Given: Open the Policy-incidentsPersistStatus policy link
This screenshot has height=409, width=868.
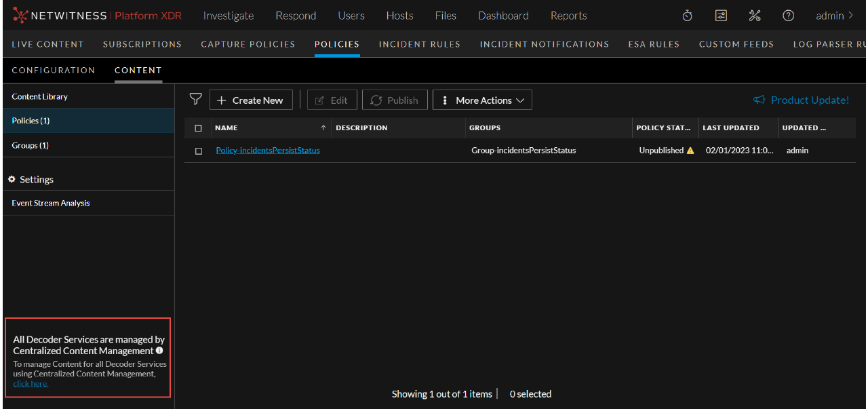Looking at the screenshot, I should (267, 150).
